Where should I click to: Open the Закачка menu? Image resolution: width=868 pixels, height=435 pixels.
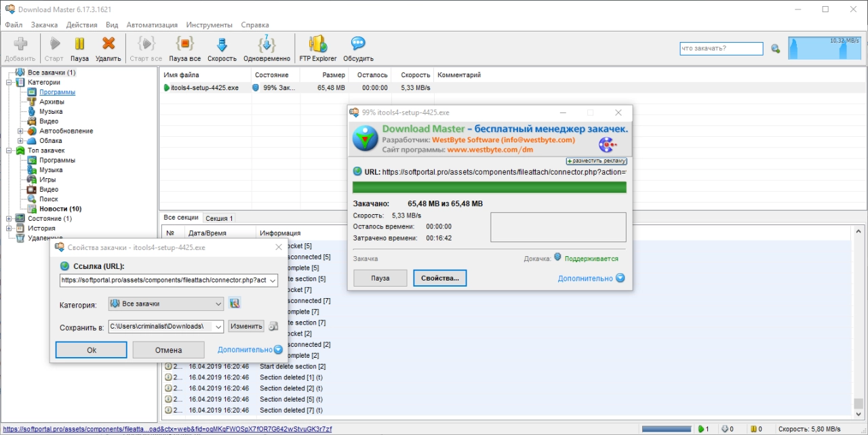44,24
